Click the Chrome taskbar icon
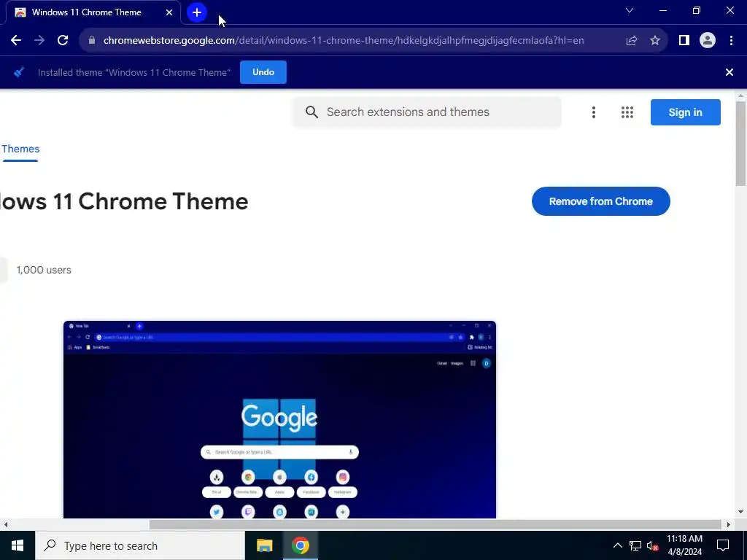This screenshot has width=747, height=560. point(301,545)
